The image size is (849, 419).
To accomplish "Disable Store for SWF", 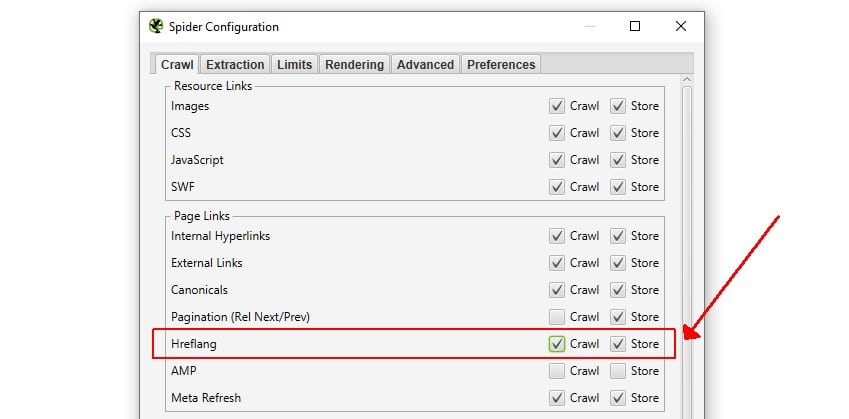I will [618, 187].
